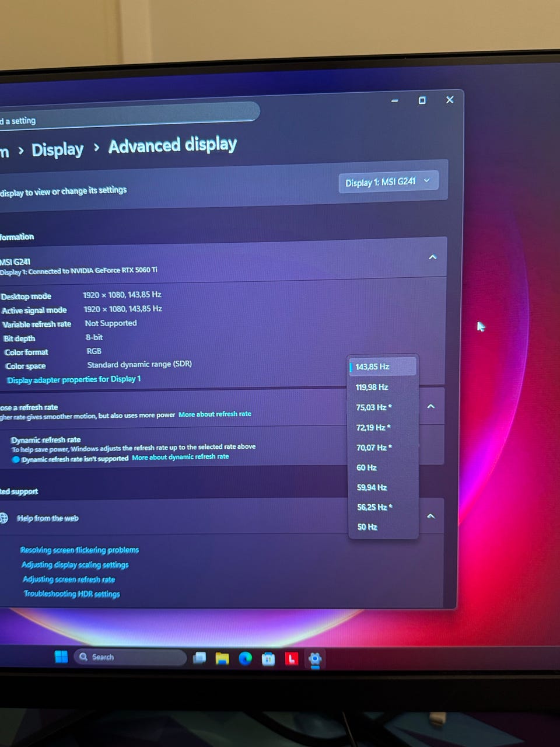560x747 pixels.
Task: Go back to Display in breadcrumb
Action: (x=57, y=149)
